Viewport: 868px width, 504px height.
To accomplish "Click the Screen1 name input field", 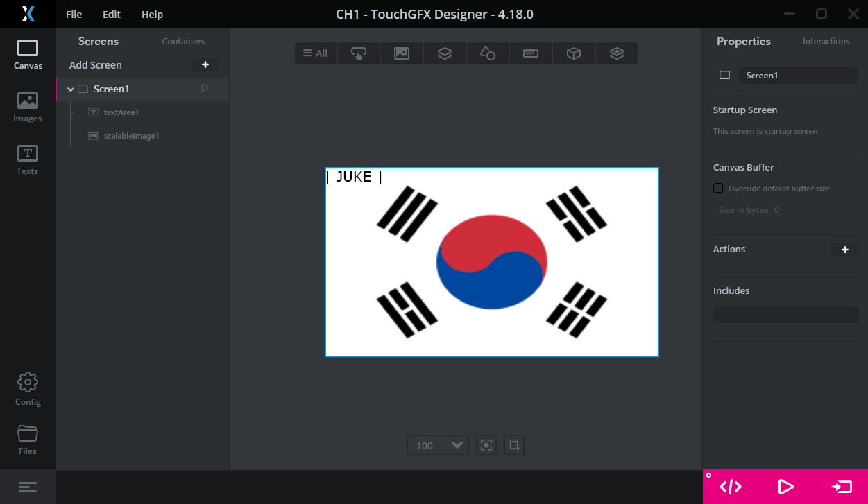I will [x=798, y=76].
